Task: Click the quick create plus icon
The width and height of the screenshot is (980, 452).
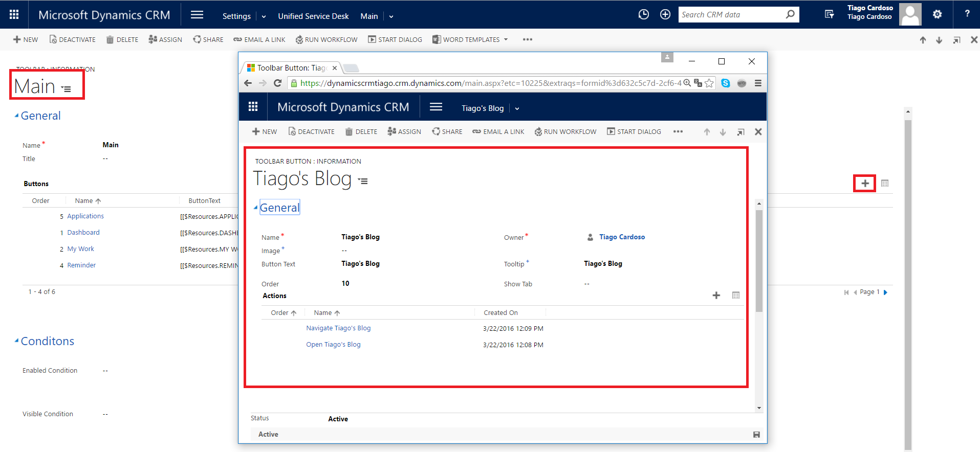Action: pyautogui.click(x=665, y=15)
